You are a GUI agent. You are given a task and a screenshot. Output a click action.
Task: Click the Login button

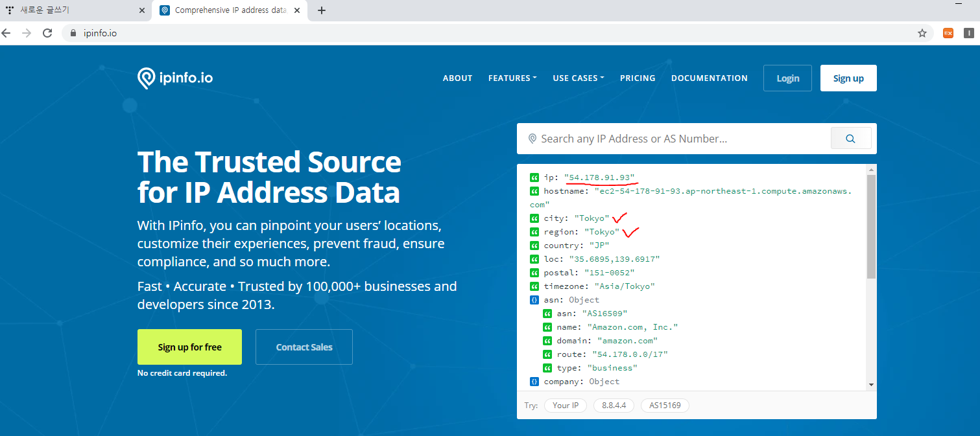[787, 78]
